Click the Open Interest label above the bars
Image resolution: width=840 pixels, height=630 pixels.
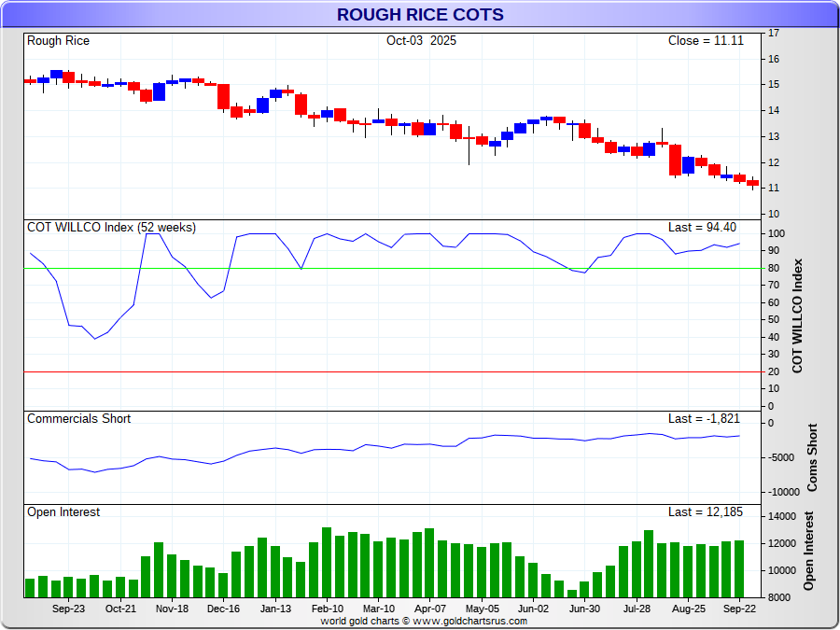click(x=63, y=512)
